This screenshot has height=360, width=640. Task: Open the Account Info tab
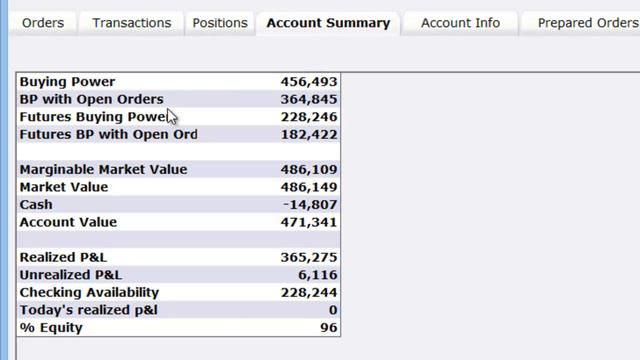pyautogui.click(x=460, y=23)
